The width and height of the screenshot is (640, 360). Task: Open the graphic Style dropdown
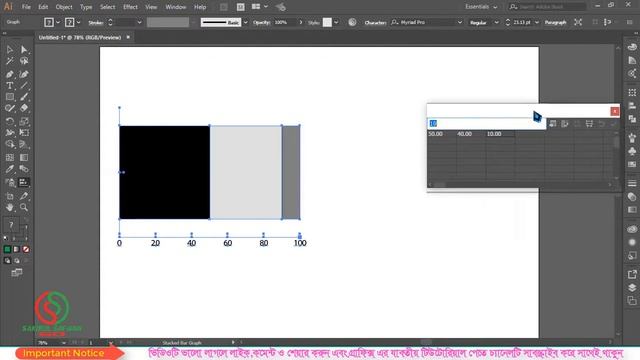336,22
